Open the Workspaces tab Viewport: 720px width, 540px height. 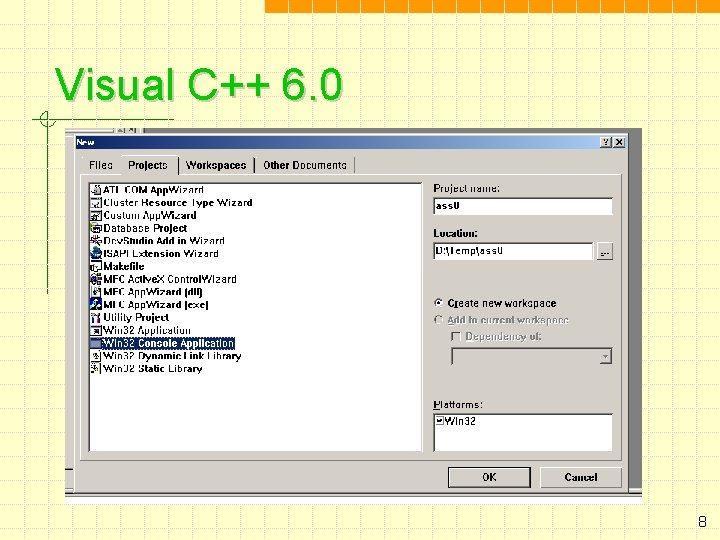216,165
